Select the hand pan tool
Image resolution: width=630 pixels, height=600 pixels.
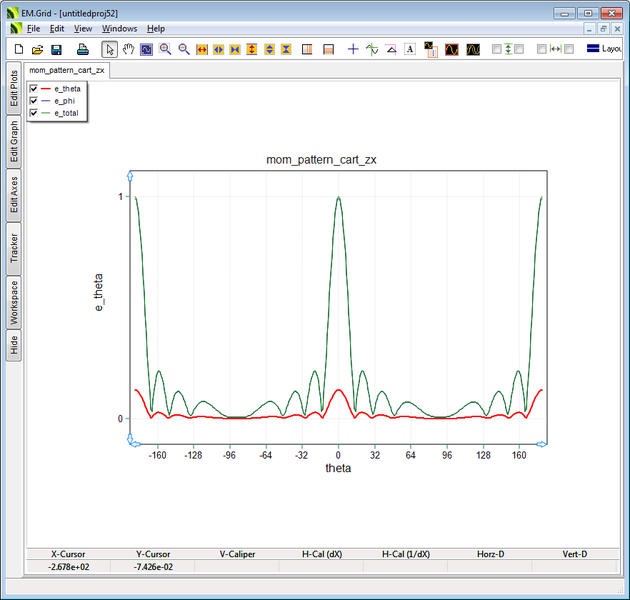(x=128, y=49)
